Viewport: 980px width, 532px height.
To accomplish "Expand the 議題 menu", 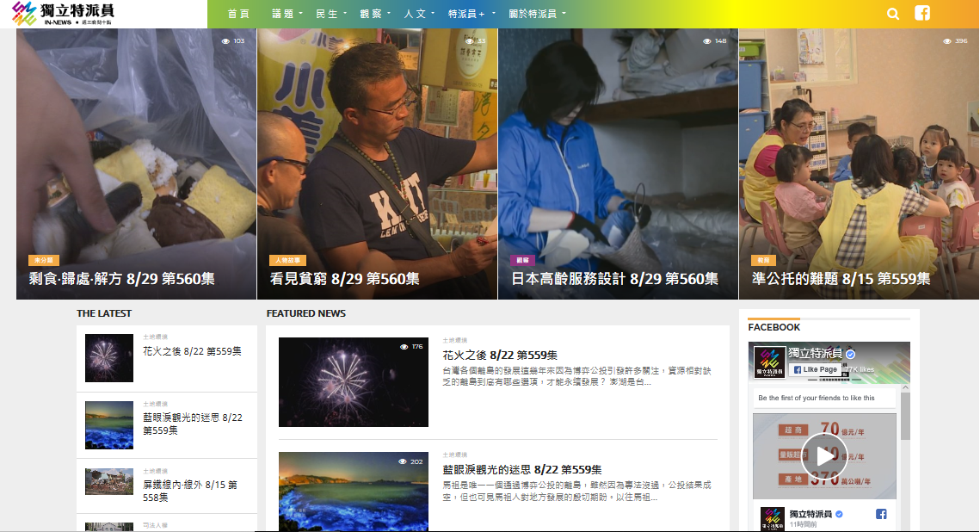I will pyautogui.click(x=287, y=14).
